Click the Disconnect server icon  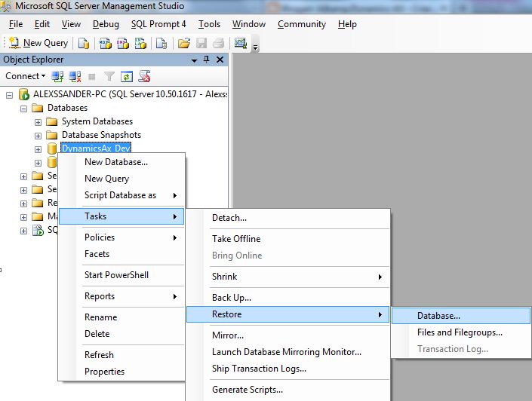pos(75,77)
